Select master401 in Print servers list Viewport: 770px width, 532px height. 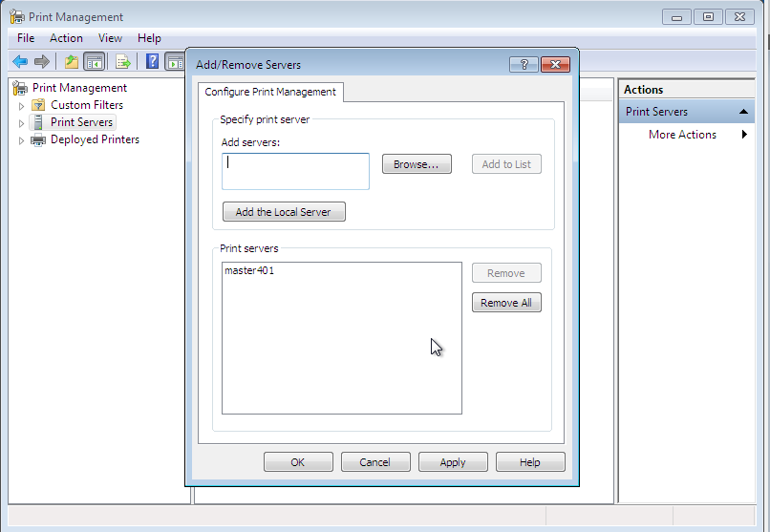[x=249, y=270]
